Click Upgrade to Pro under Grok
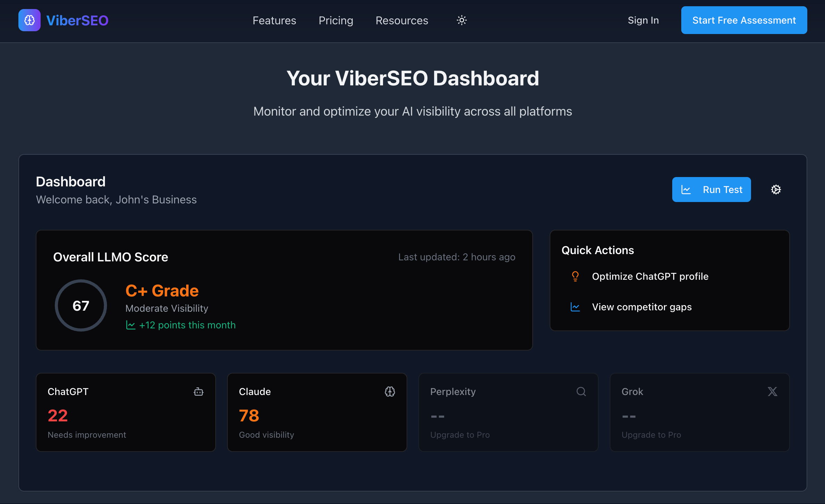 651,435
